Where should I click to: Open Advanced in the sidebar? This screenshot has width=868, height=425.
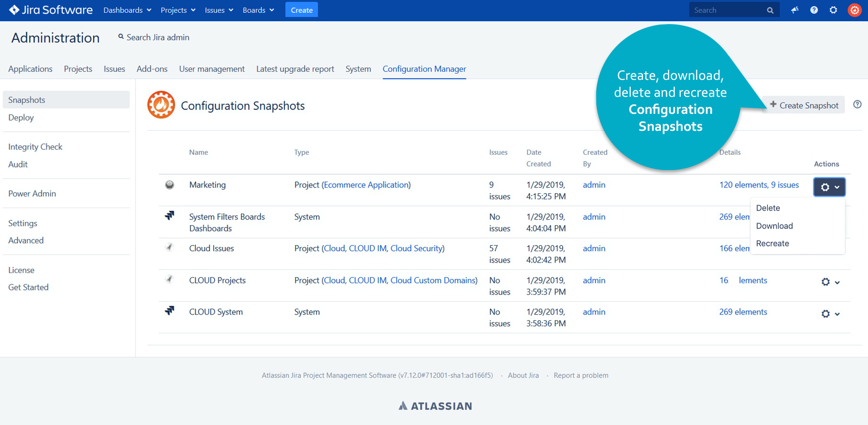click(26, 240)
